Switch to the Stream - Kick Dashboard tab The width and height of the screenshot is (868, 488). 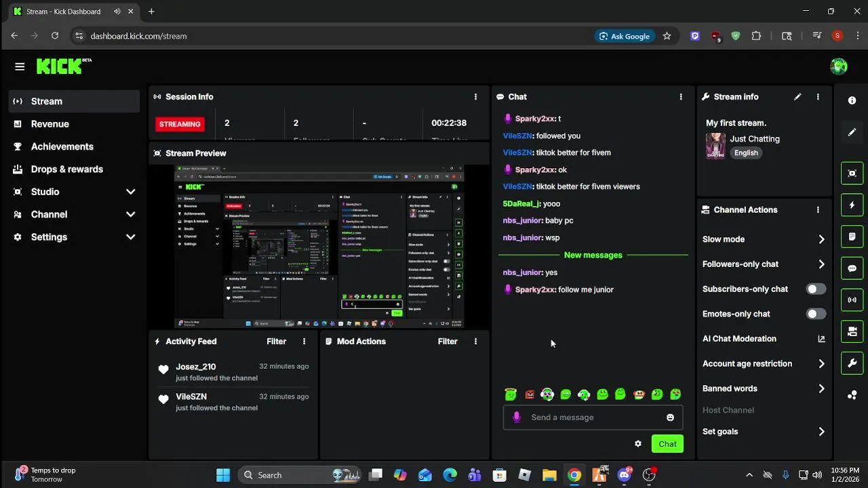coord(72,12)
